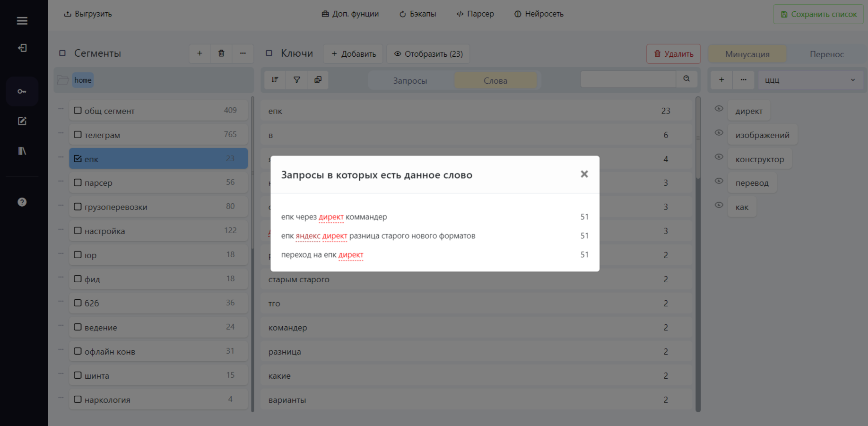Check the парсер segment checkbox
Image resolution: width=868 pixels, height=426 pixels.
point(78,183)
